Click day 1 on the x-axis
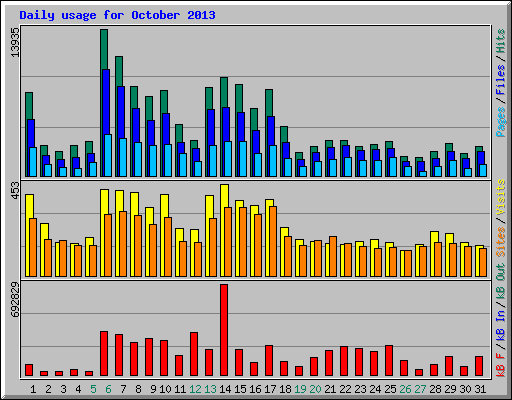 point(33,389)
